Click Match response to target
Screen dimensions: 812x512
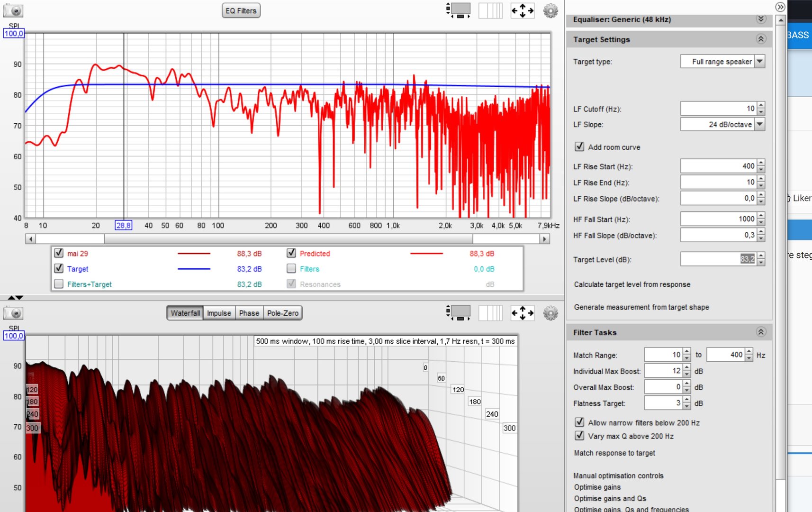(614, 453)
